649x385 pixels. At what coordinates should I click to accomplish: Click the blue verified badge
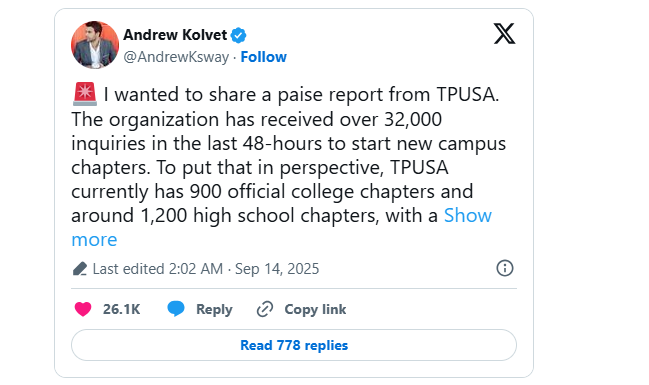click(238, 35)
